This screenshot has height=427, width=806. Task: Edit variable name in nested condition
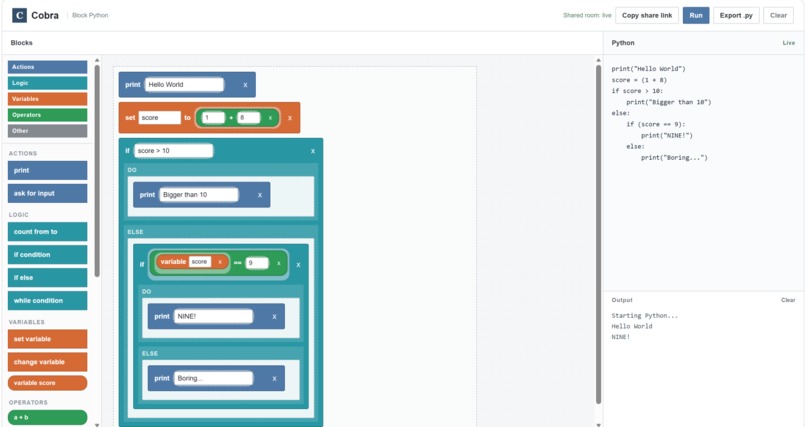[200, 262]
